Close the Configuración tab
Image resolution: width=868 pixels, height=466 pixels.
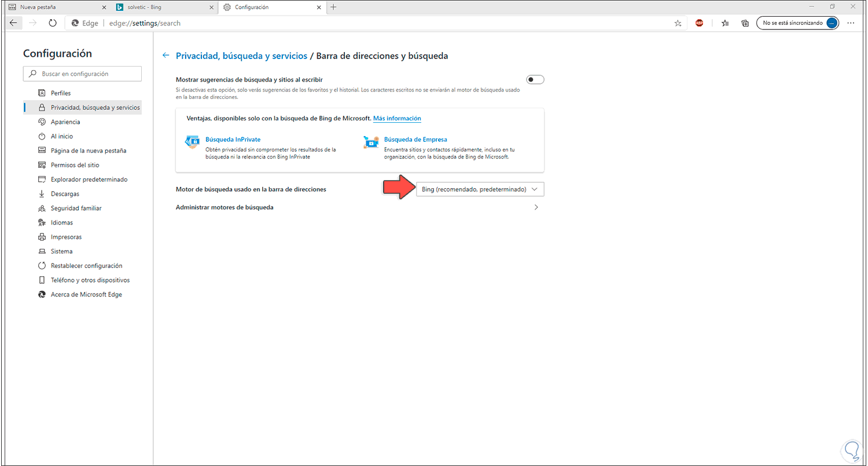tap(319, 7)
